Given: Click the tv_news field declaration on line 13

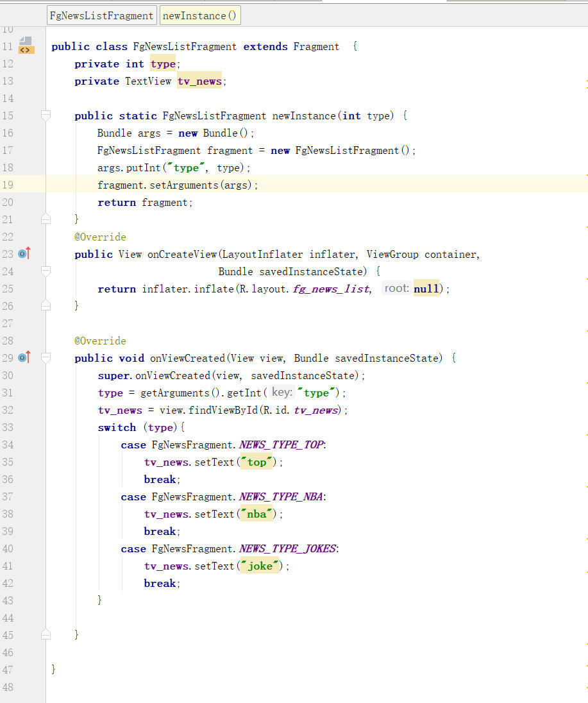Looking at the screenshot, I should 199,81.
